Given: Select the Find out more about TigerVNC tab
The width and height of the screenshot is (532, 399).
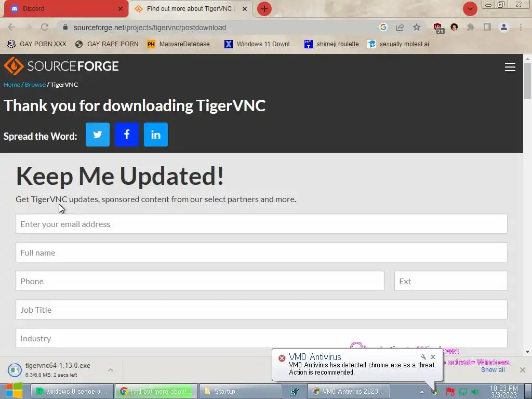Looking at the screenshot, I should (190, 9).
